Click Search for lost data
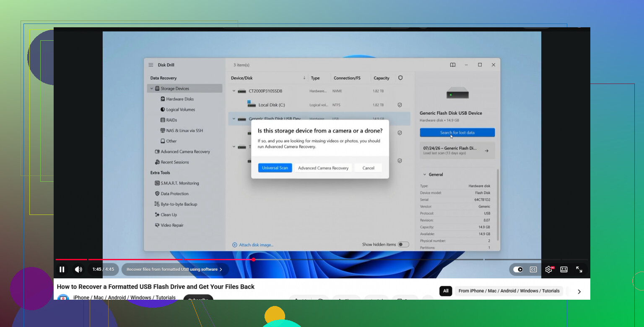This screenshot has width=644, height=327. pos(457,133)
